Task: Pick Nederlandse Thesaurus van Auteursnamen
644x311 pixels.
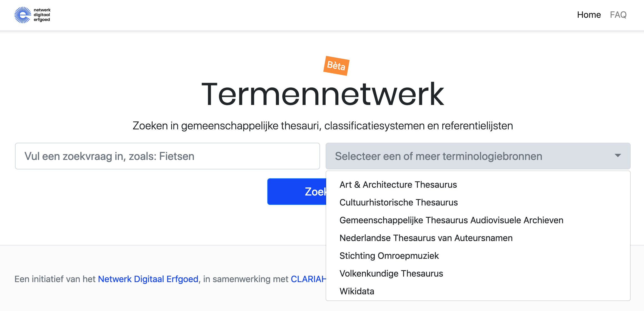Action: 426,238
